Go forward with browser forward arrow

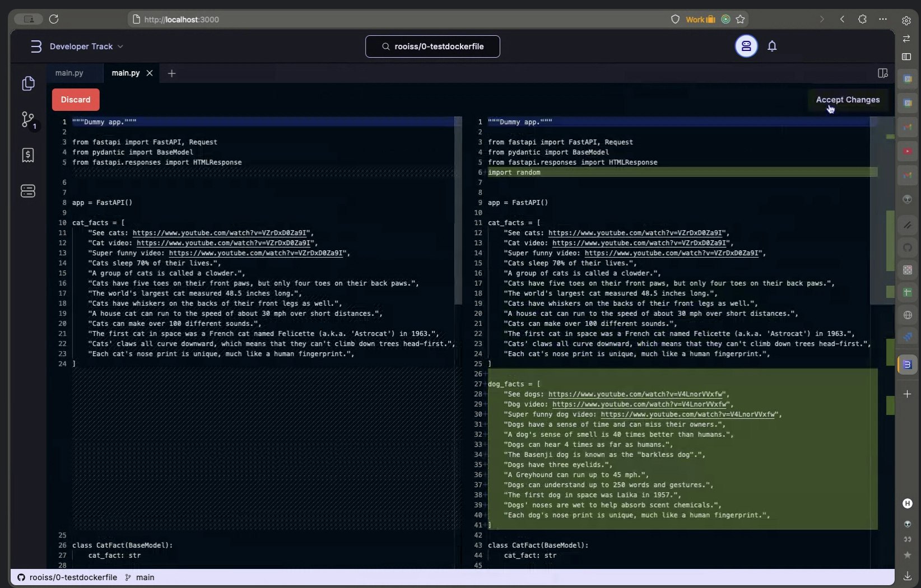tap(822, 19)
